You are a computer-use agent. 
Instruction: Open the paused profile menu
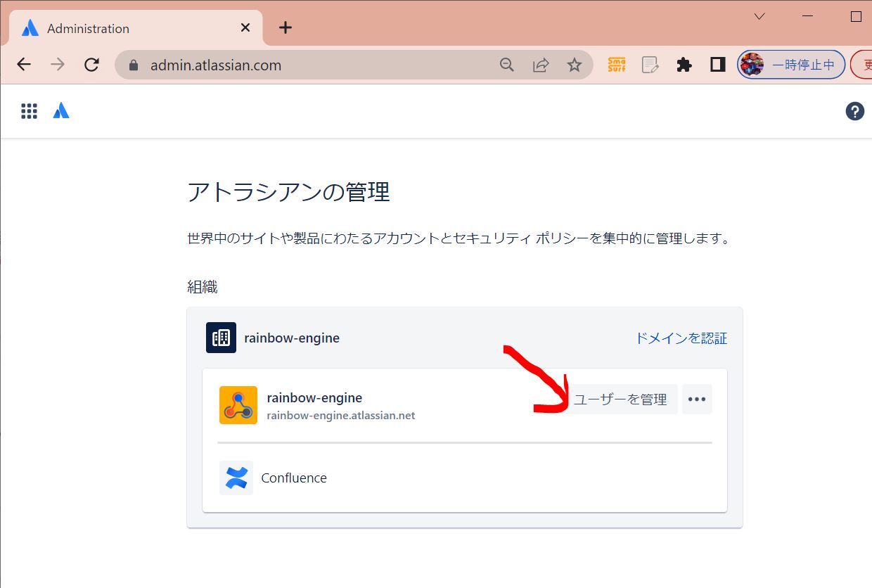(791, 65)
